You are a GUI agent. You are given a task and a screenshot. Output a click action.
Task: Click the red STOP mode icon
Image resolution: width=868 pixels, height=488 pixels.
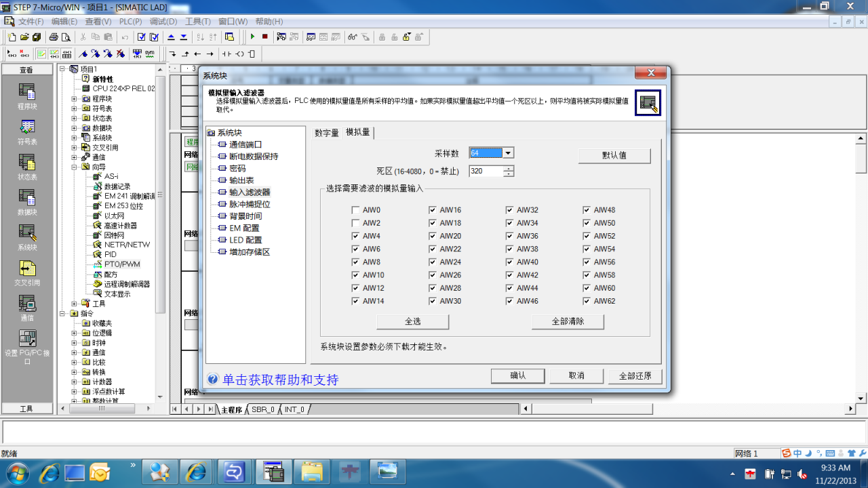point(265,37)
